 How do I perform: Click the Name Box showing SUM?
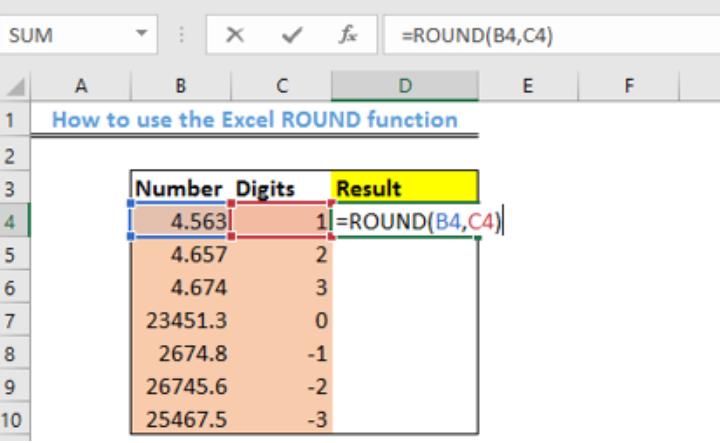78,35
